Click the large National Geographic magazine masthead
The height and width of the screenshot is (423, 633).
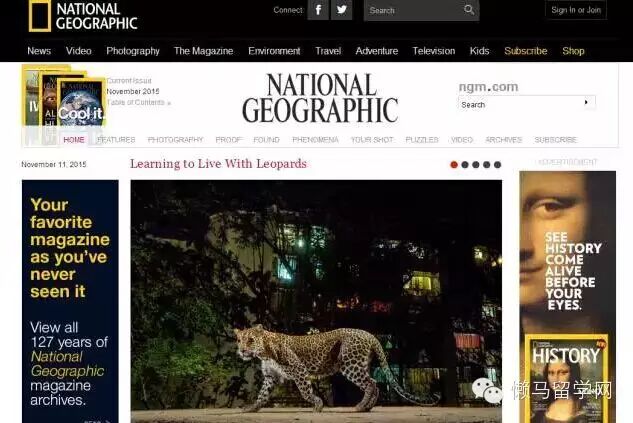point(320,98)
